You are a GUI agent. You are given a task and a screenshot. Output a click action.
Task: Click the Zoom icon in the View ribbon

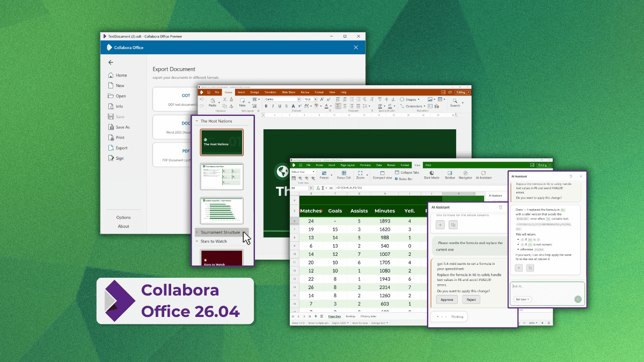click(360, 174)
